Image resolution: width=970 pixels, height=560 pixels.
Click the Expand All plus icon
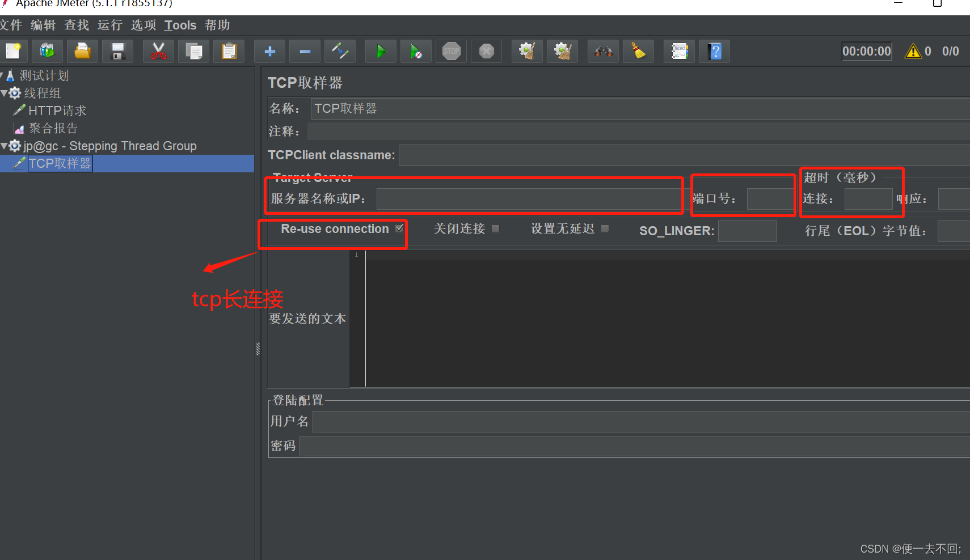270,52
